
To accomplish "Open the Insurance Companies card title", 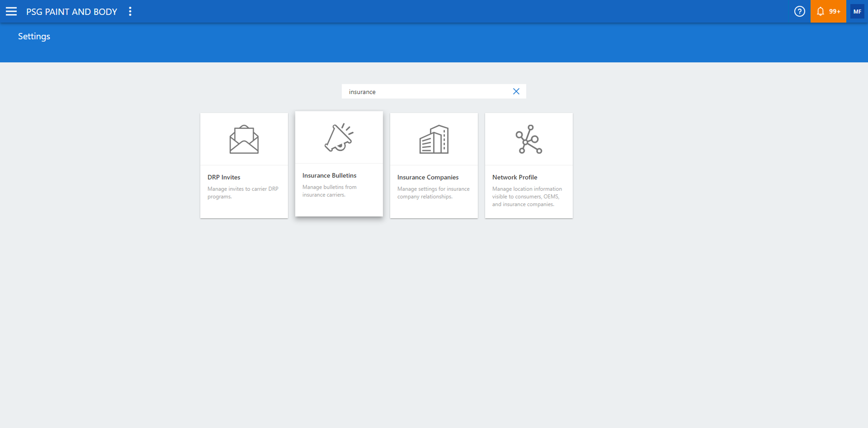I will (428, 177).
